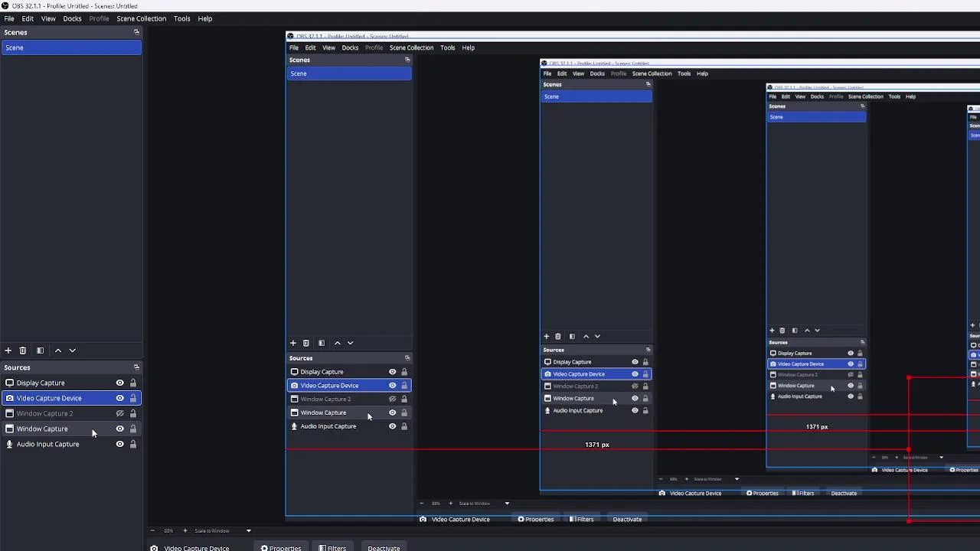Click the Scenes panel title
Image resolution: width=980 pixels, height=551 pixels.
15,32
